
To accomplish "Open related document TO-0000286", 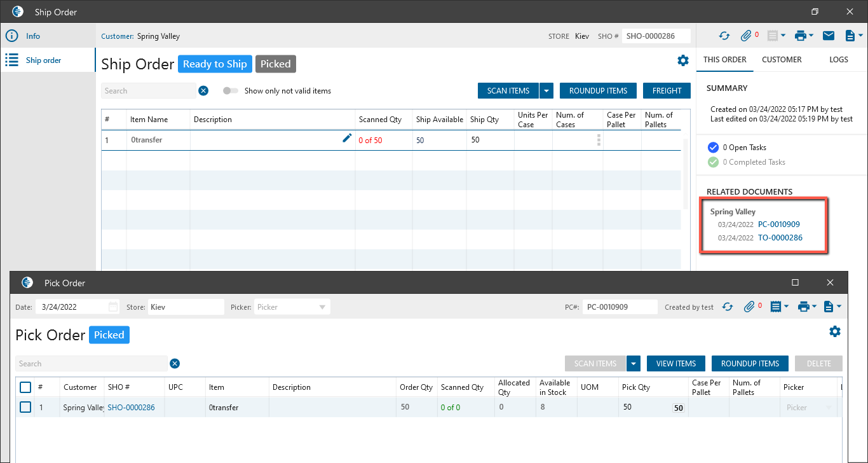I will tap(780, 238).
